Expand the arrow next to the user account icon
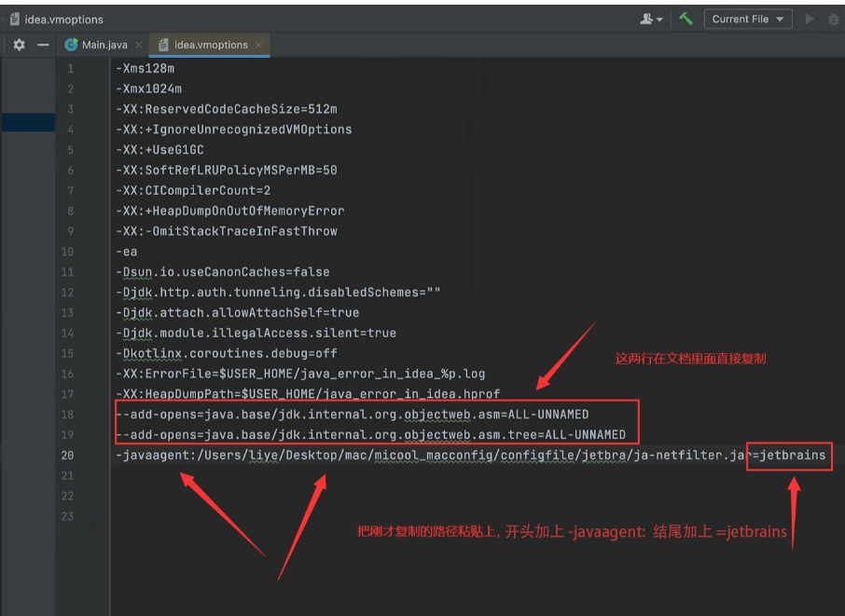This screenshot has height=616, width=845. pyautogui.click(x=660, y=20)
